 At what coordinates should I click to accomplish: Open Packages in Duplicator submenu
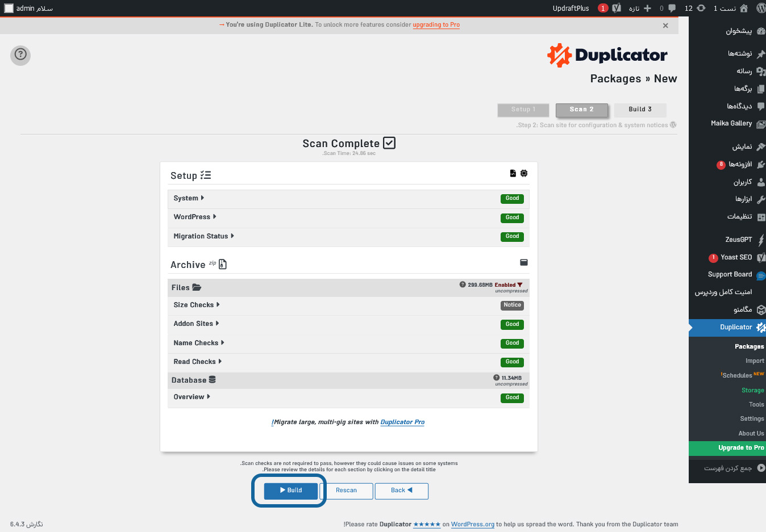point(749,347)
